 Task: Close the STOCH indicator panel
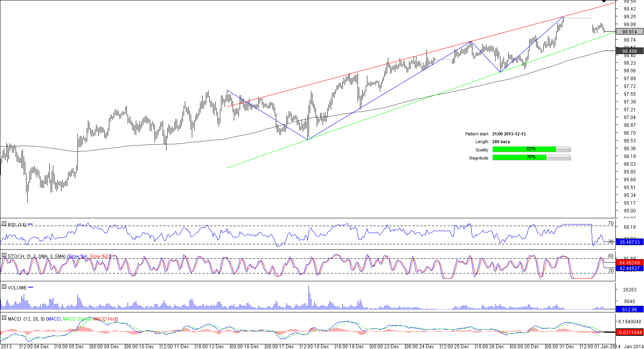[4, 256]
